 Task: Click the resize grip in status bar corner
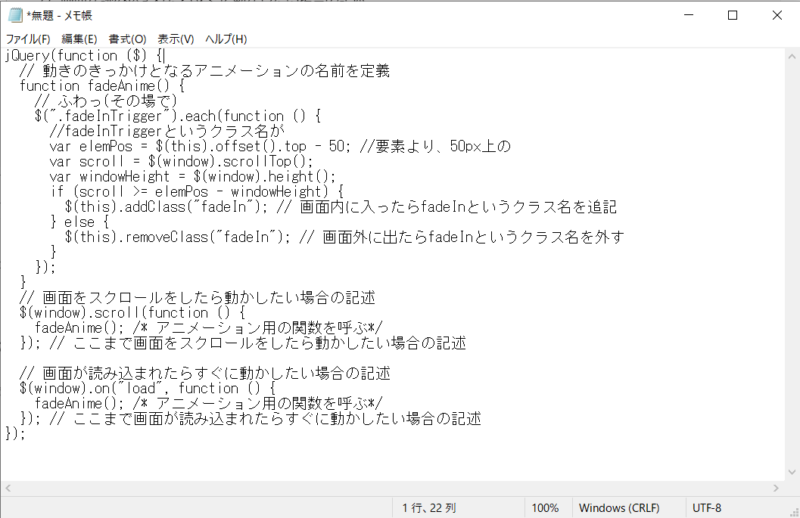(794, 512)
